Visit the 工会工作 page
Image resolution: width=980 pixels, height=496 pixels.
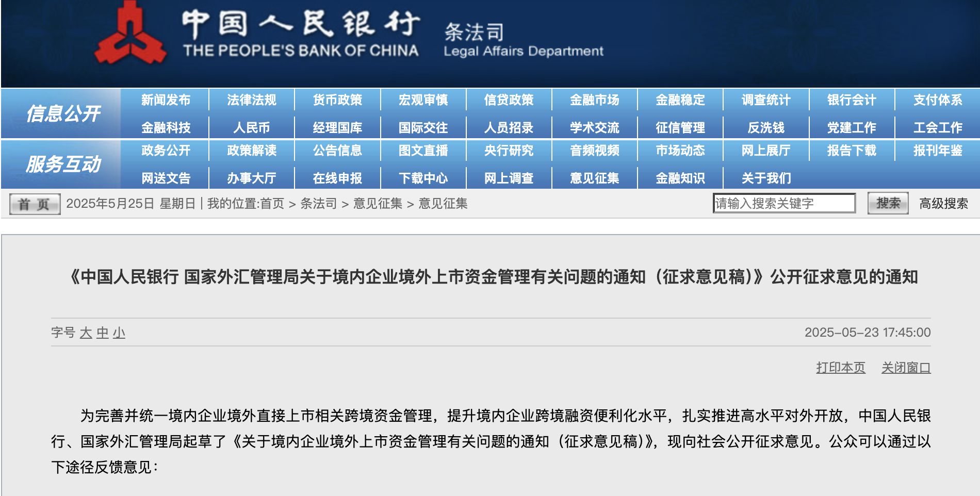click(x=938, y=127)
